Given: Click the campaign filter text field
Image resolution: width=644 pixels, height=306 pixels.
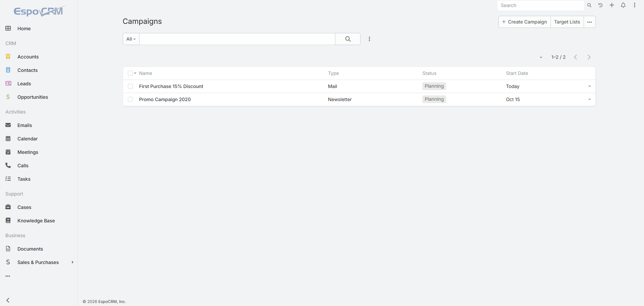Looking at the screenshot, I should point(237,39).
